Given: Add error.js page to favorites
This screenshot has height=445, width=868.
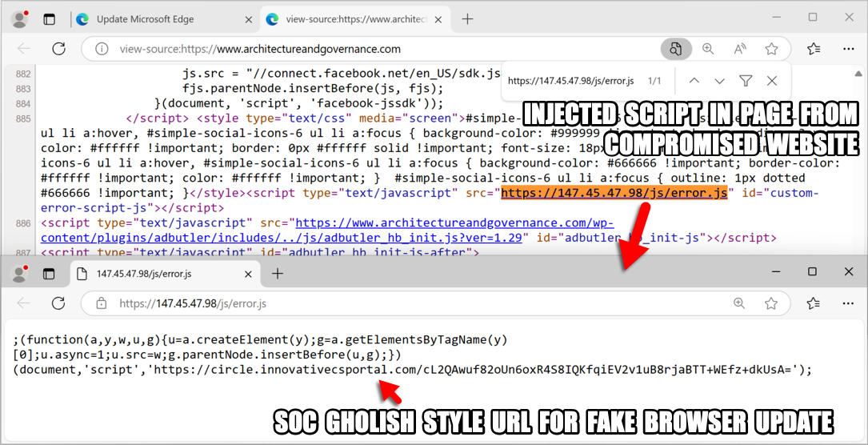Looking at the screenshot, I should (771, 303).
